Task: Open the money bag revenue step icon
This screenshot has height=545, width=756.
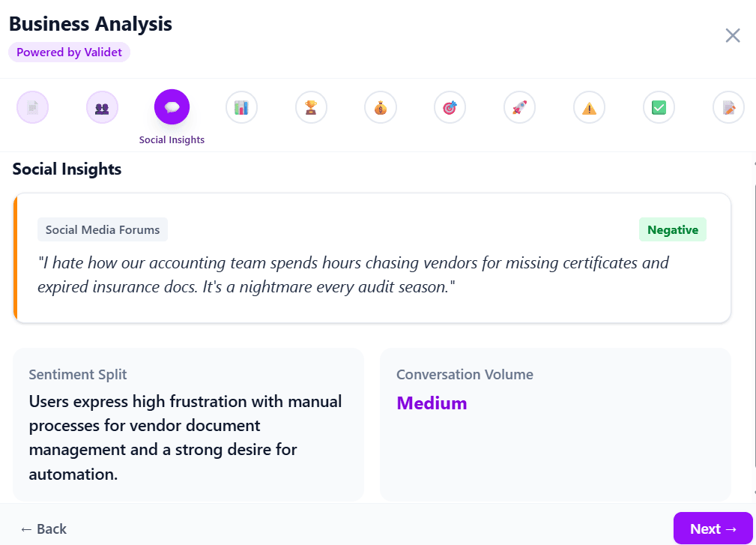Action: click(380, 106)
